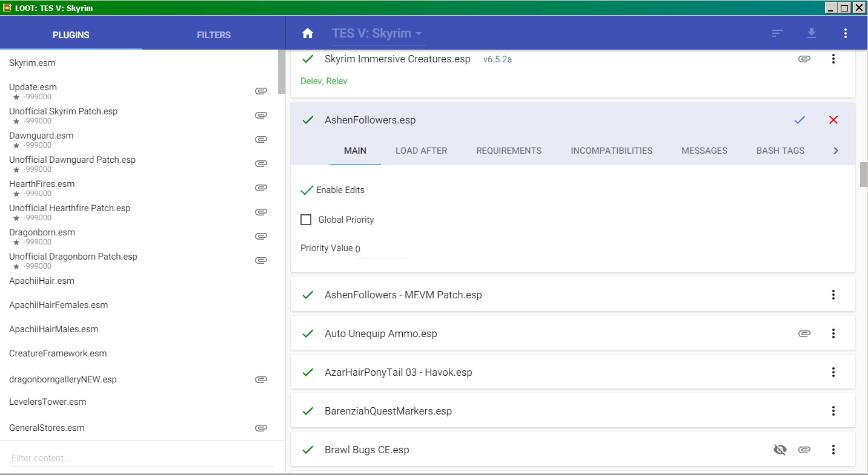The width and height of the screenshot is (868, 475).
Task: Click paperclip icon beside Update.esm in sidebar
Action: click(261, 91)
